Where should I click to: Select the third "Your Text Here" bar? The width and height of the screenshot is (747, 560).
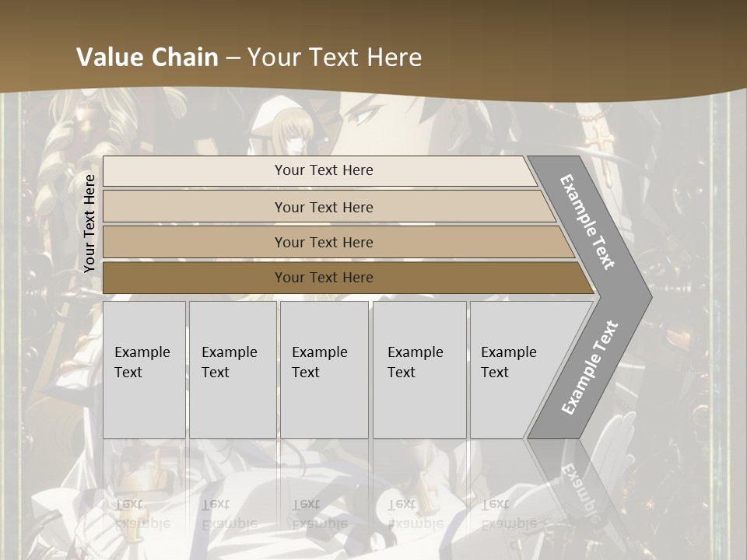click(x=323, y=242)
